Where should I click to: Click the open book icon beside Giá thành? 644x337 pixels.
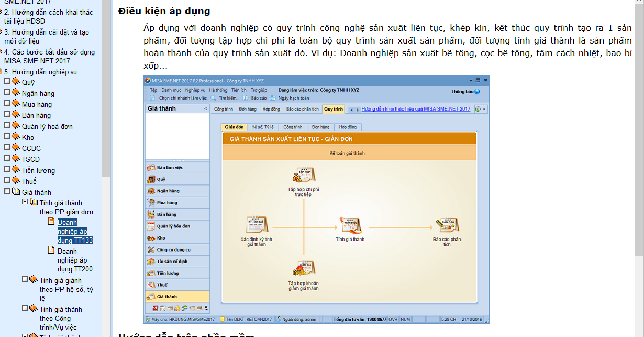click(x=16, y=192)
